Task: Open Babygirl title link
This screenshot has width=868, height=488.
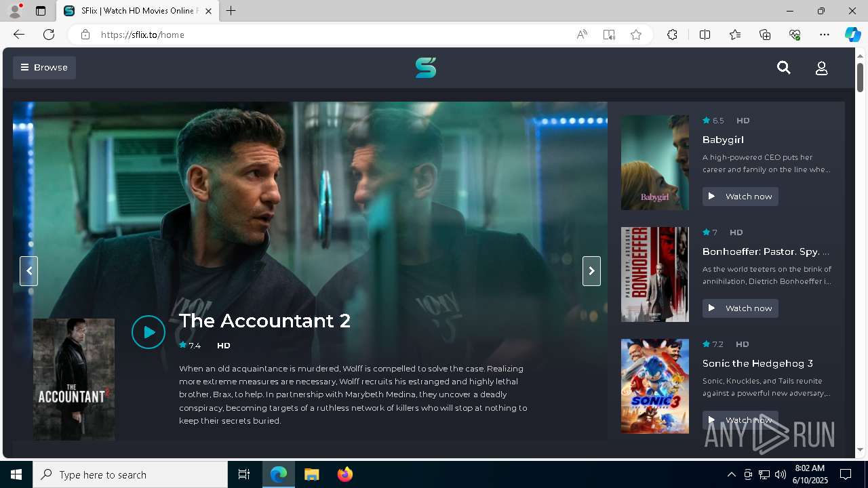Action: coord(723,140)
